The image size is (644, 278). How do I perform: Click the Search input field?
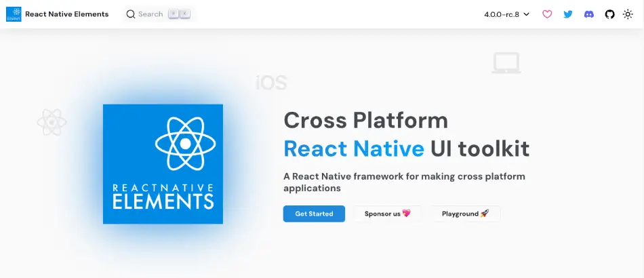(x=159, y=14)
